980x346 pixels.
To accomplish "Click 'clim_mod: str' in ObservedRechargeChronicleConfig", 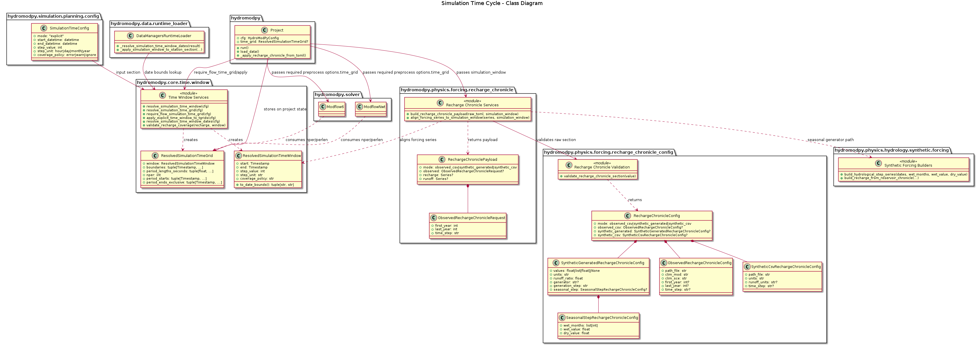I will [x=676, y=274].
